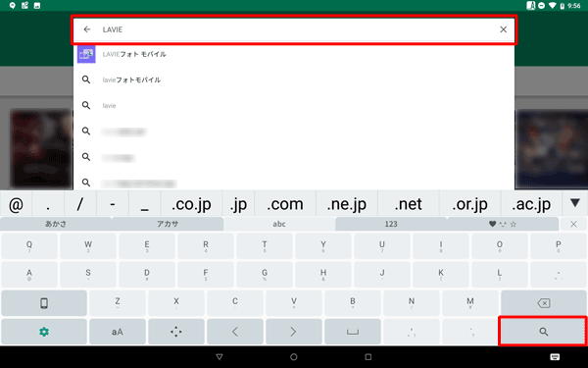The height and width of the screenshot is (368, 588).
Task: Switch to the symbols and emoticons tab
Action: (x=503, y=224)
